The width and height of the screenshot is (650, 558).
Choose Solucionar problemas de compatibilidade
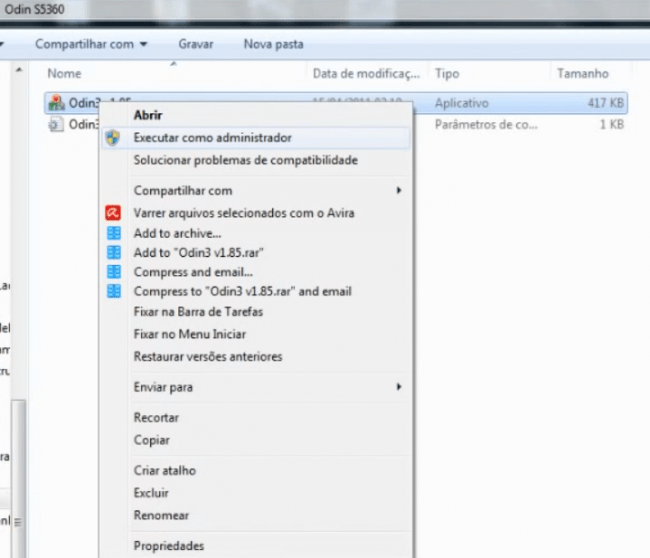tap(245, 160)
